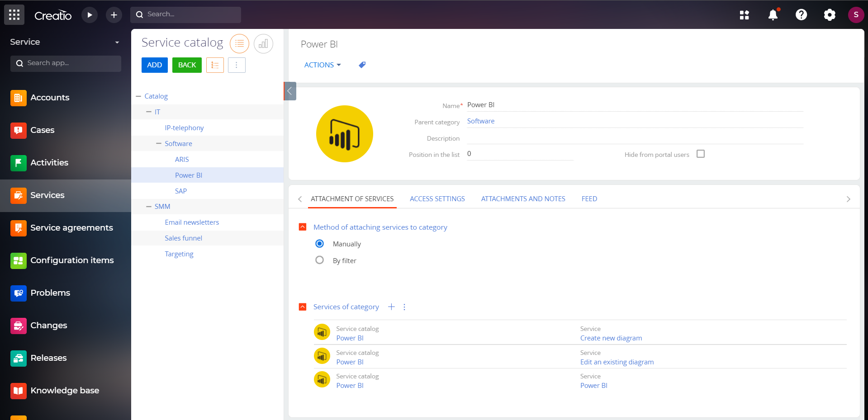Click the large Power BI category image
This screenshot has height=420, width=868.
(345, 134)
